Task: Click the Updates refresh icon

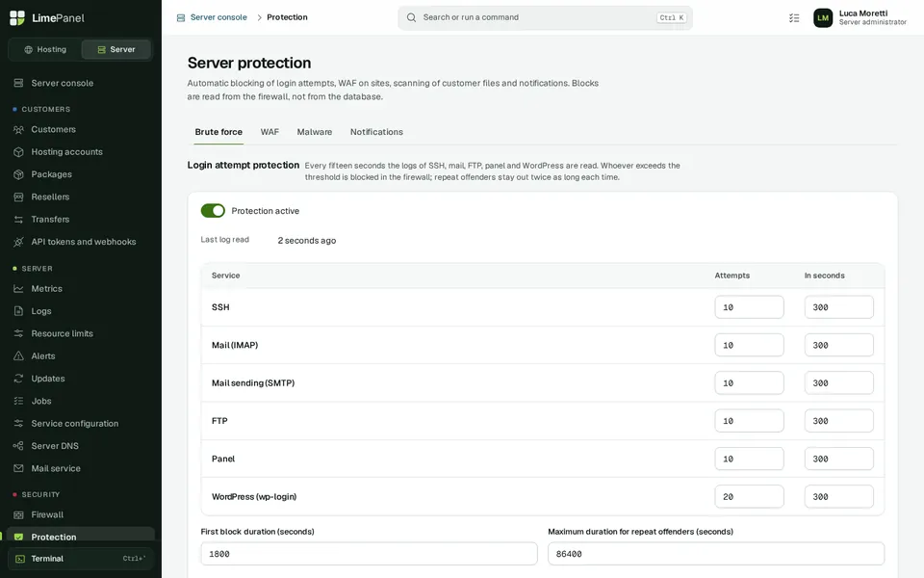Action: (19, 378)
